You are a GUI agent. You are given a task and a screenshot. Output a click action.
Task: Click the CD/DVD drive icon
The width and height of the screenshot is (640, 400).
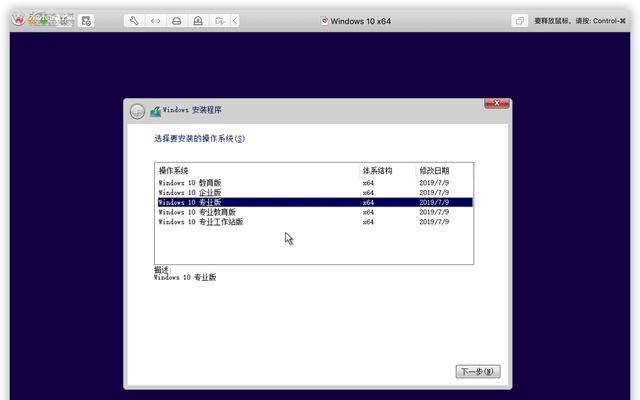point(198,21)
